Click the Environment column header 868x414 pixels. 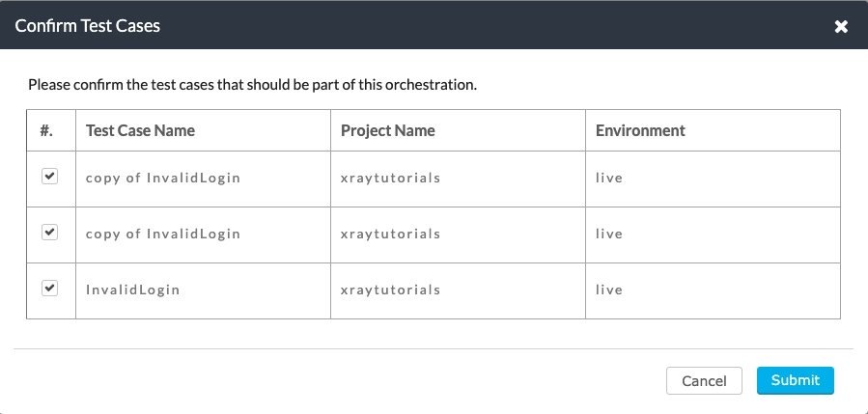click(x=640, y=130)
